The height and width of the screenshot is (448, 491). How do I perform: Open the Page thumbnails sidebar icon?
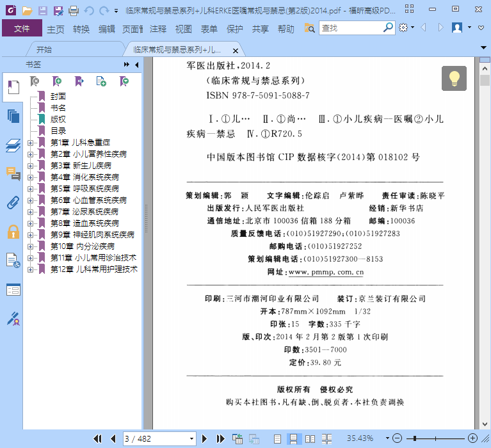13,116
